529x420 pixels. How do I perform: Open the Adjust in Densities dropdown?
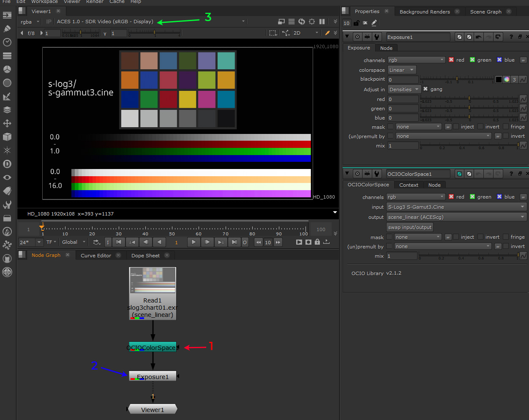click(x=404, y=89)
